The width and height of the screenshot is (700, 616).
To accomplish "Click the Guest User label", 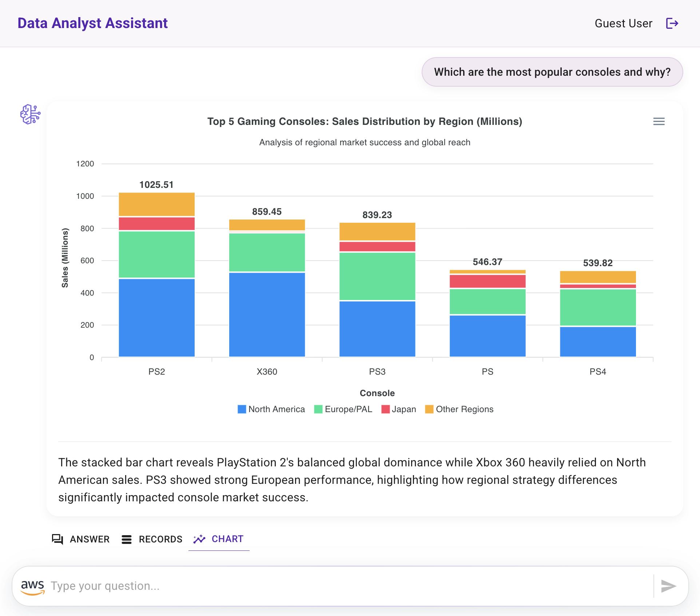I will [623, 23].
